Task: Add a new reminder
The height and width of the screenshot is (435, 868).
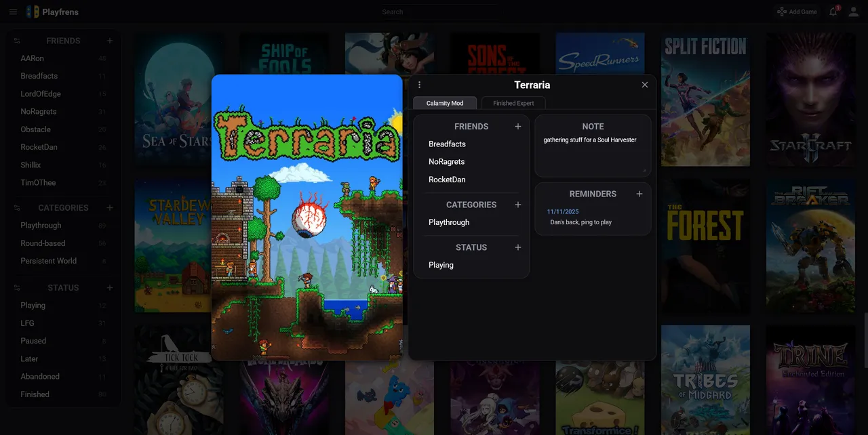Action: (x=639, y=194)
